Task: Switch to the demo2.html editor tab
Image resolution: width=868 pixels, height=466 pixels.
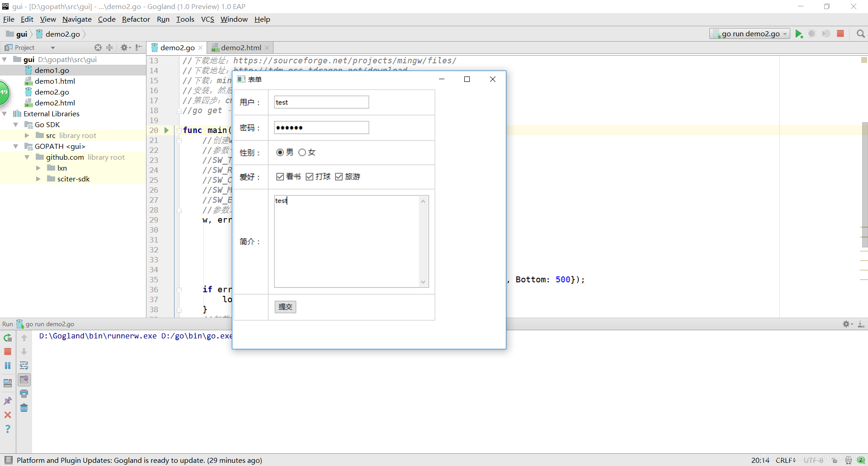Action: click(241, 48)
